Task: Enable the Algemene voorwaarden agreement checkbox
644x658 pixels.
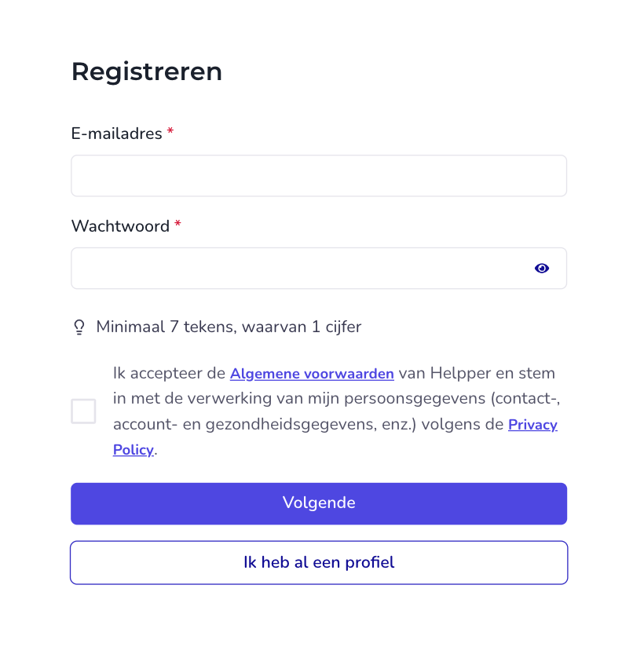Action: click(83, 411)
